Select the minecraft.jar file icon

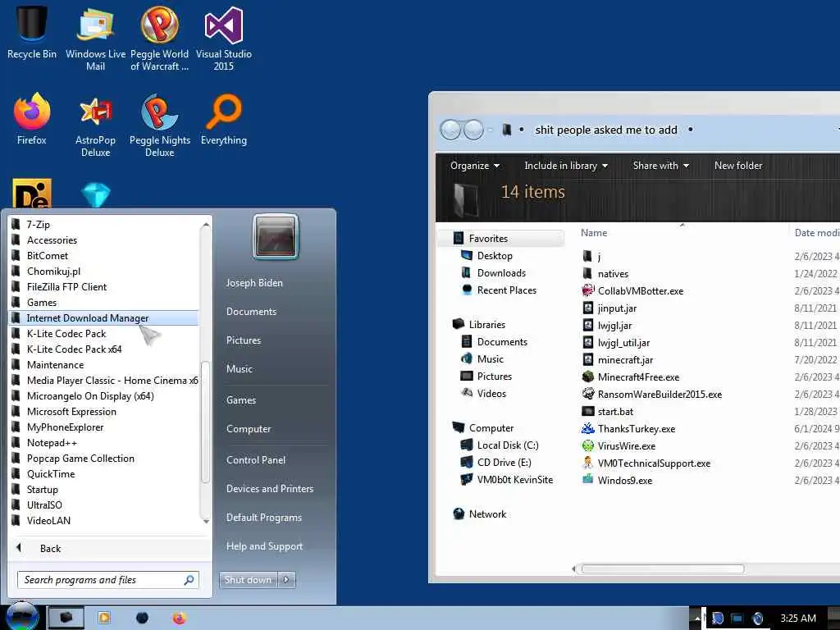587,360
